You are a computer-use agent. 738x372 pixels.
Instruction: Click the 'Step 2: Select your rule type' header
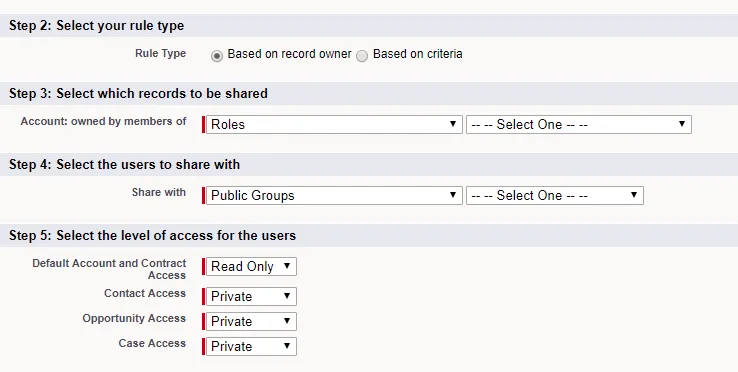[x=96, y=25]
